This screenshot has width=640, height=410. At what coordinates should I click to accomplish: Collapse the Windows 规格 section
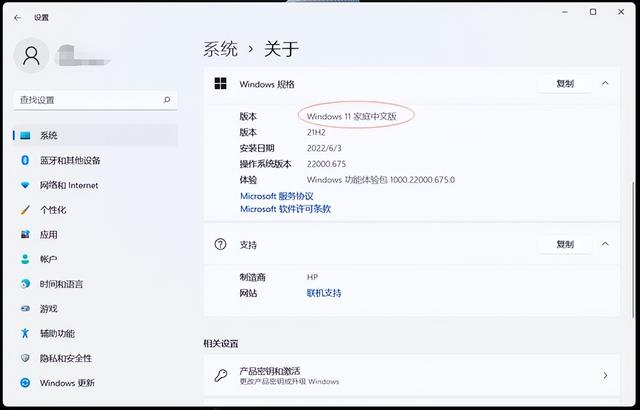click(605, 83)
